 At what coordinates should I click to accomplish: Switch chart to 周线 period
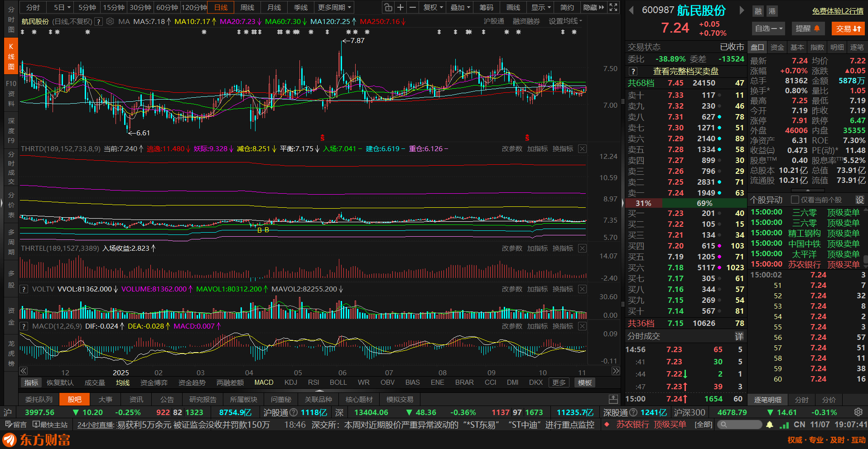pyautogui.click(x=247, y=7)
